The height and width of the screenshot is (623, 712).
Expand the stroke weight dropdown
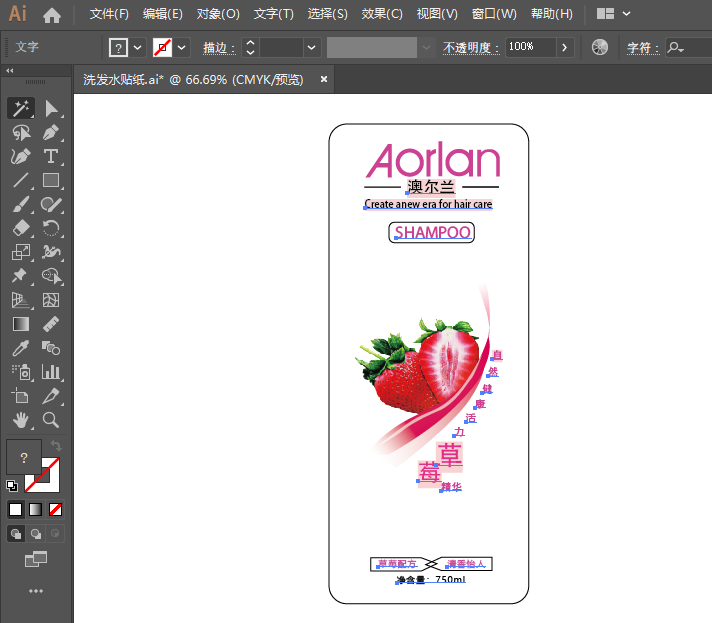[x=312, y=47]
